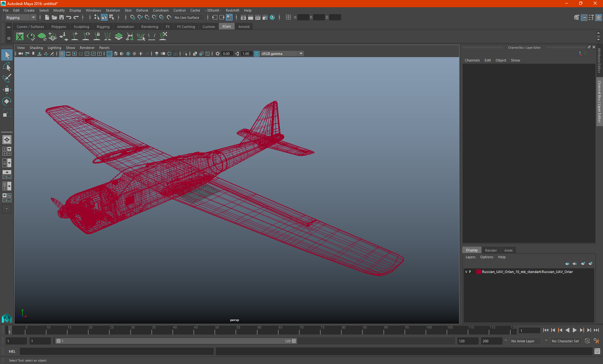Open the Deform menu
This screenshot has width=603, height=364.
pyautogui.click(x=142, y=10)
